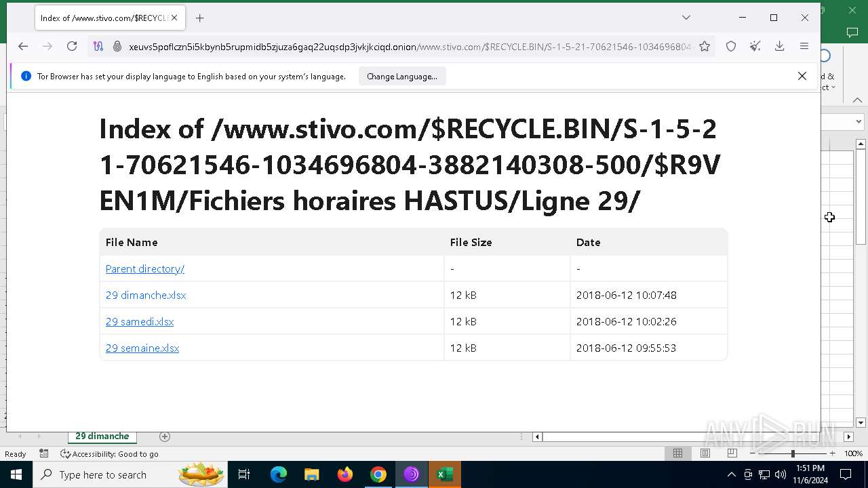Add a new sheet in Excel
868x488 pixels.
[x=164, y=436]
